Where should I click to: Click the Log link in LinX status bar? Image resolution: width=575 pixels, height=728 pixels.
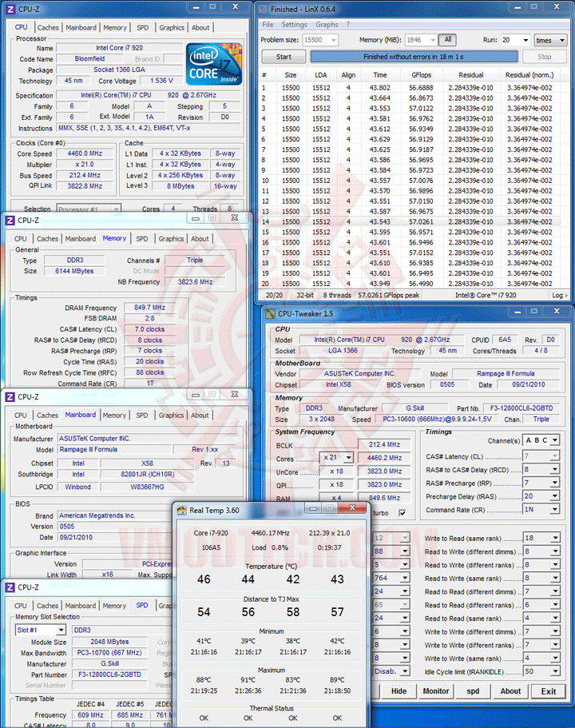(x=559, y=296)
